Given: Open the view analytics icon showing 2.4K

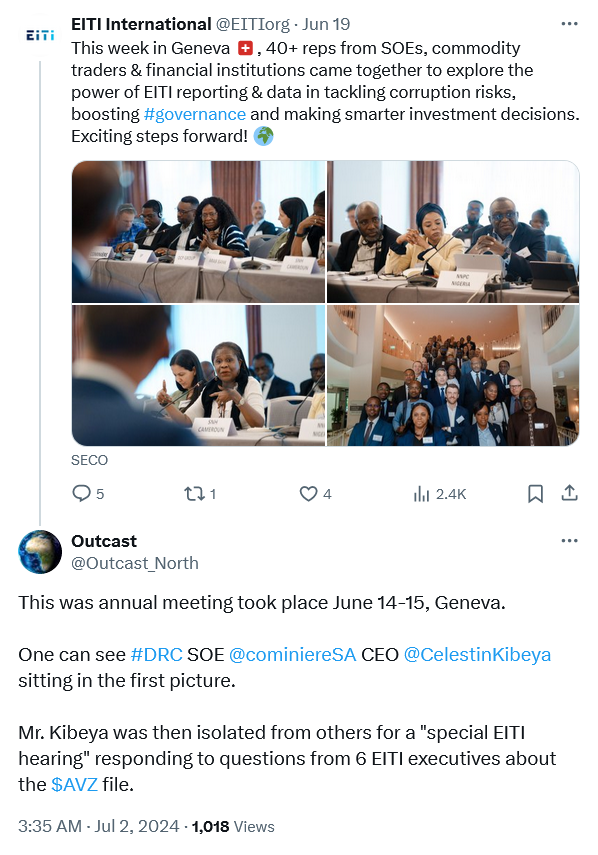Looking at the screenshot, I should (421, 494).
